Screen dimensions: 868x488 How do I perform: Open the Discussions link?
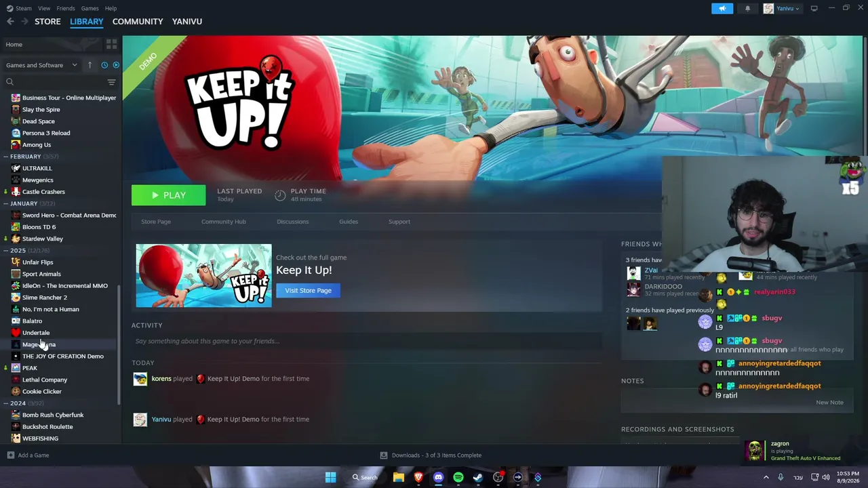coord(292,222)
